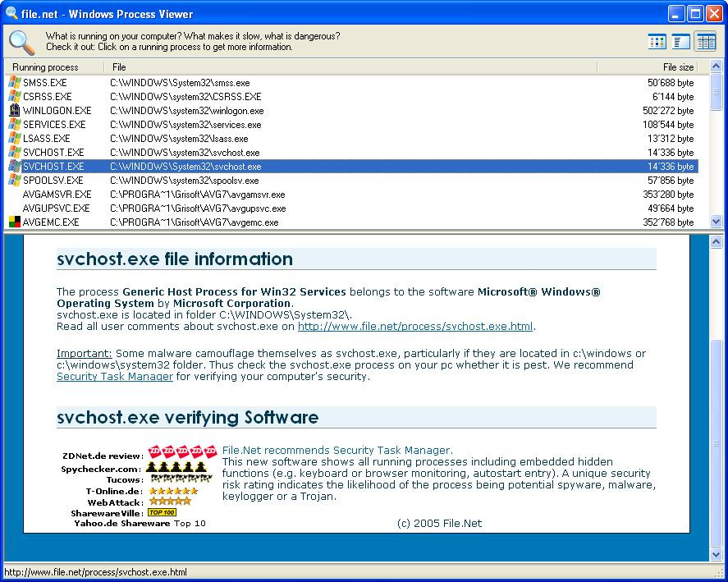Click the Yahoo.de Shareware Top 10 label

(x=140, y=524)
